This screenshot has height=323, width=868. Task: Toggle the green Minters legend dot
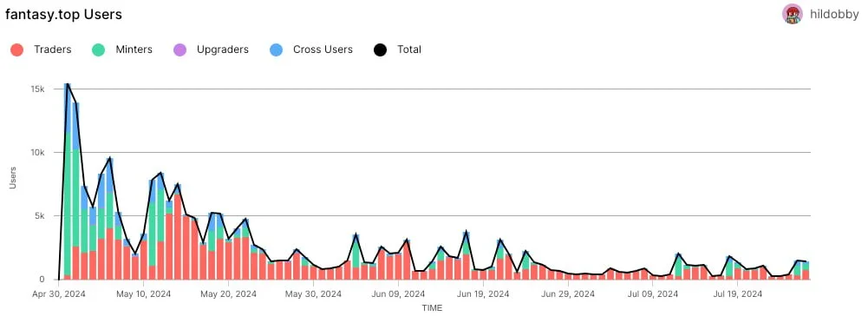pyautogui.click(x=99, y=49)
